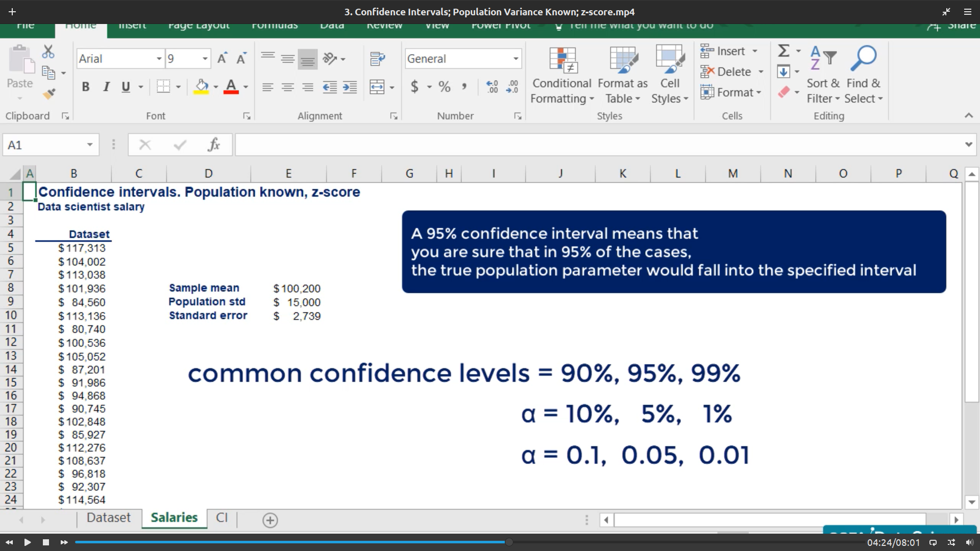Toggle bold formatting
The width and height of the screenshot is (980, 551).
pyautogui.click(x=86, y=87)
